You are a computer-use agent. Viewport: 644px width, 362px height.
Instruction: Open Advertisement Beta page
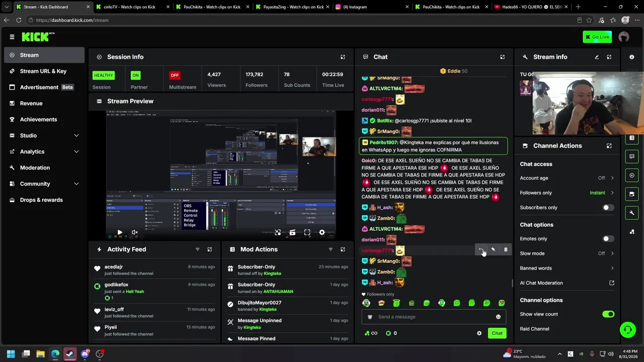[x=44, y=87]
